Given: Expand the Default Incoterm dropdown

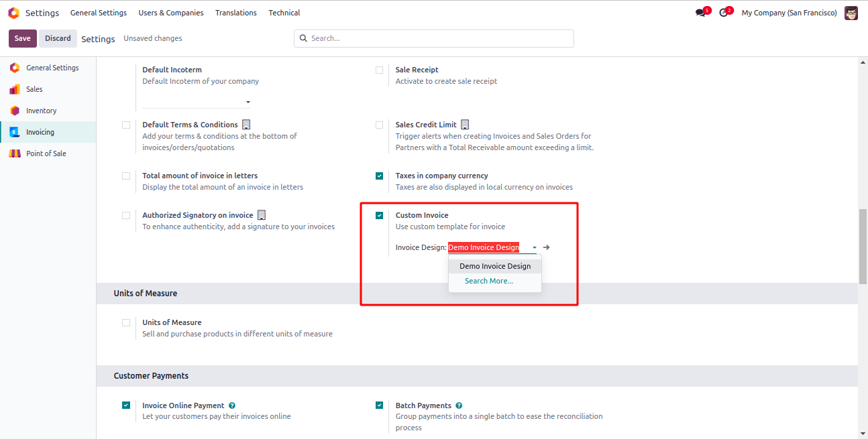Looking at the screenshot, I should 248,103.
